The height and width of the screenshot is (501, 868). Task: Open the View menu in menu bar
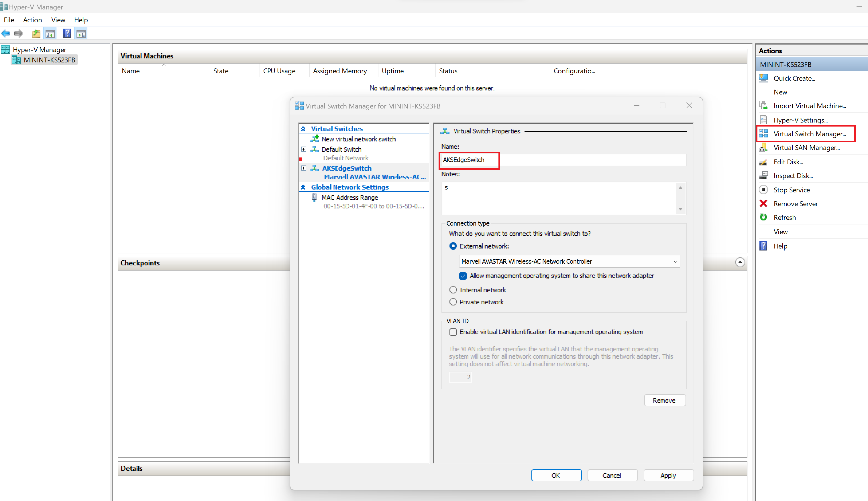58,20
